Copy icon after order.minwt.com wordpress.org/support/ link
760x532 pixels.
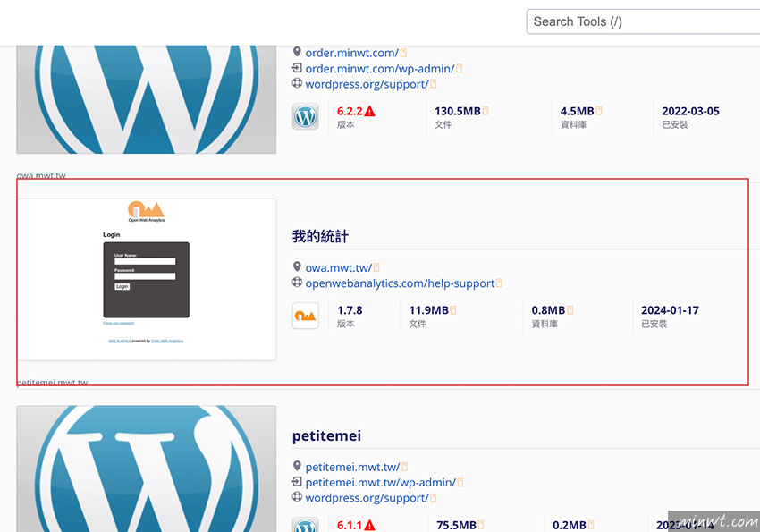[434, 84]
